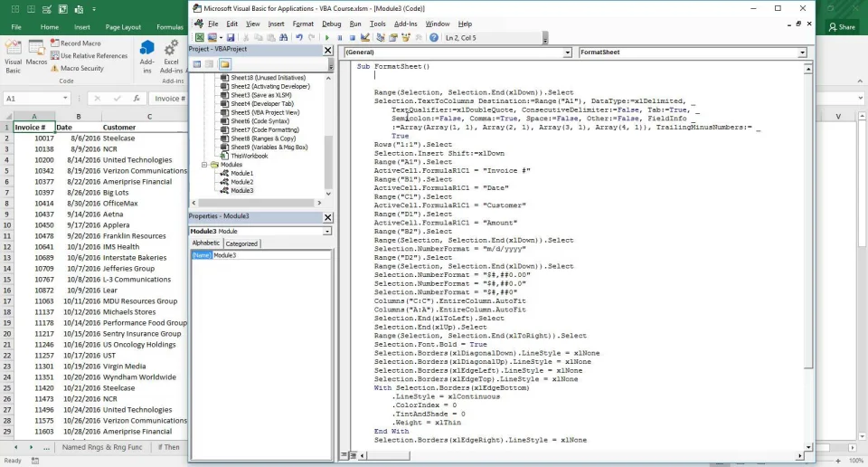
Task: Click the fx Insert Function icon
Action: click(137, 98)
